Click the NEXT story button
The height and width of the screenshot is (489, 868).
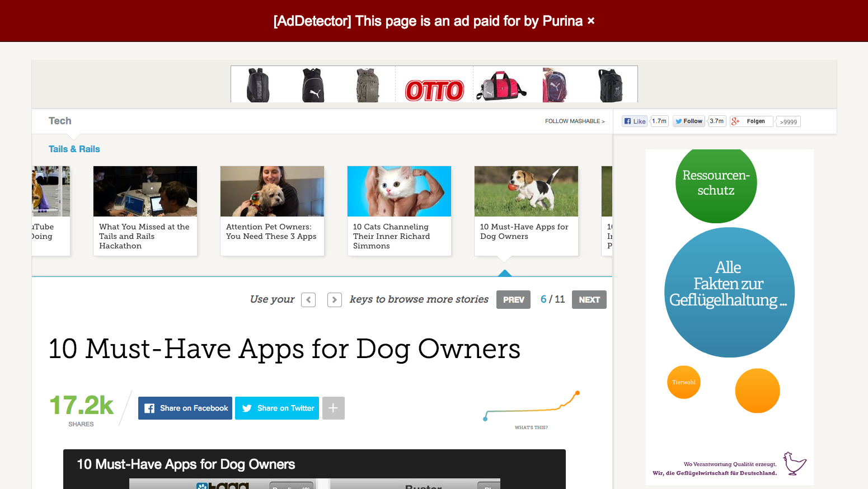589,300
